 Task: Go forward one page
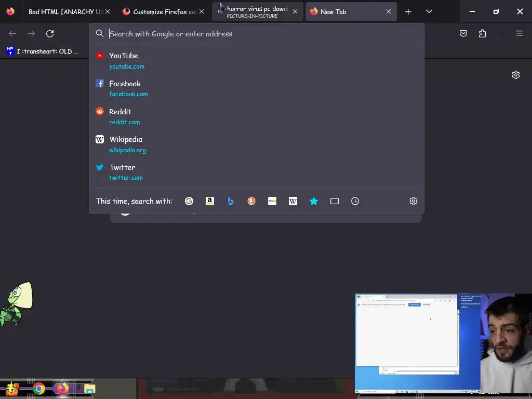(31, 34)
